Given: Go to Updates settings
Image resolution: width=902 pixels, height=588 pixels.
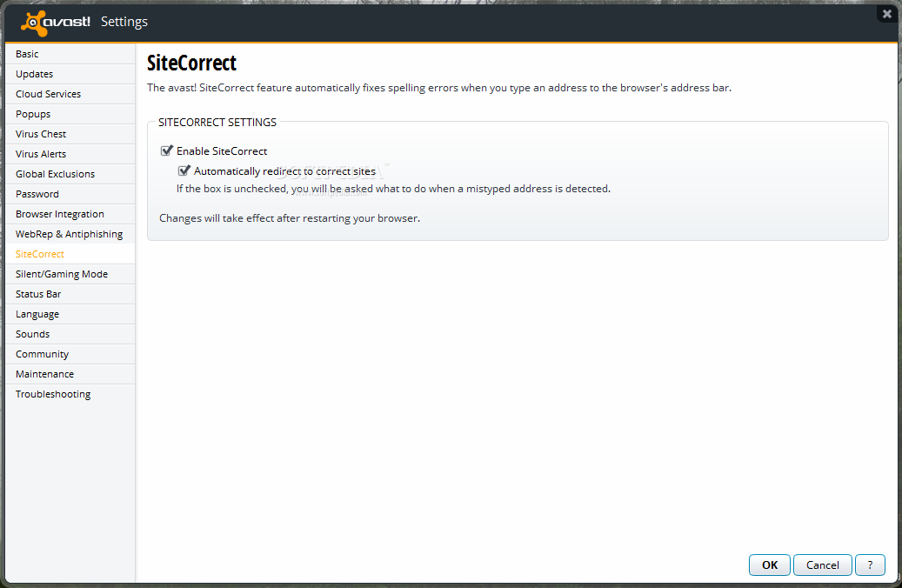Looking at the screenshot, I should pos(70,74).
